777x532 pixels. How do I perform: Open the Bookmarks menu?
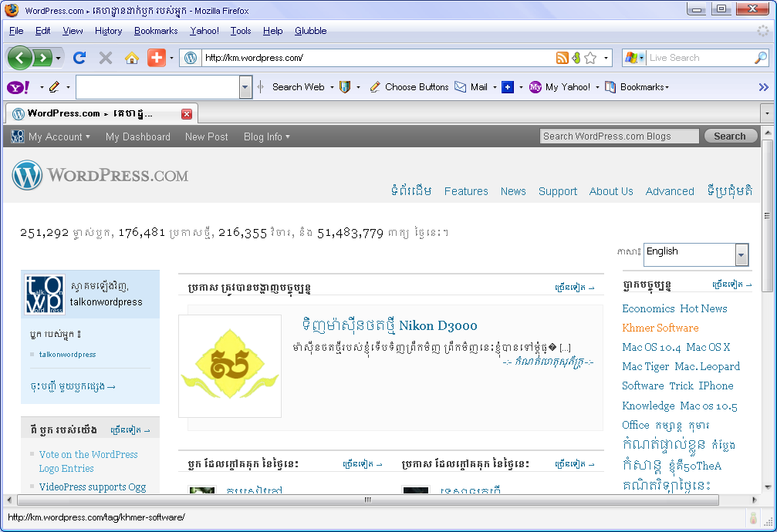click(x=156, y=31)
